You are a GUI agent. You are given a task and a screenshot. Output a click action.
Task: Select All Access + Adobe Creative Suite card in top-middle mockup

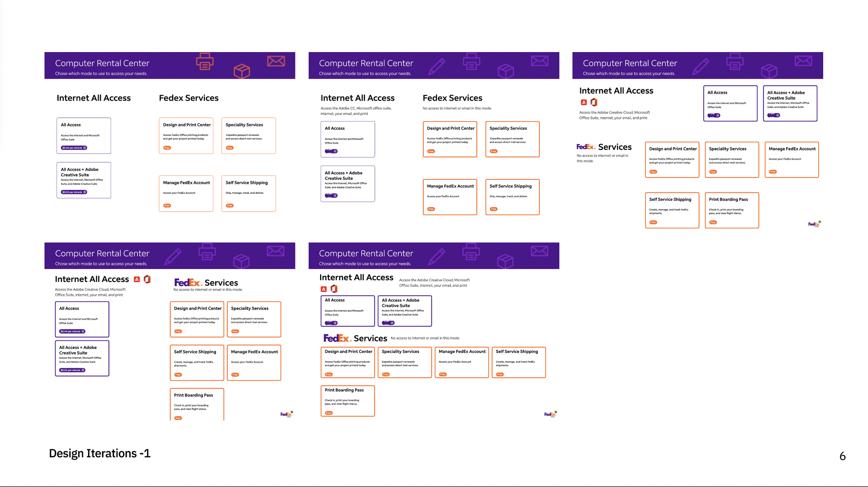[348, 184]
